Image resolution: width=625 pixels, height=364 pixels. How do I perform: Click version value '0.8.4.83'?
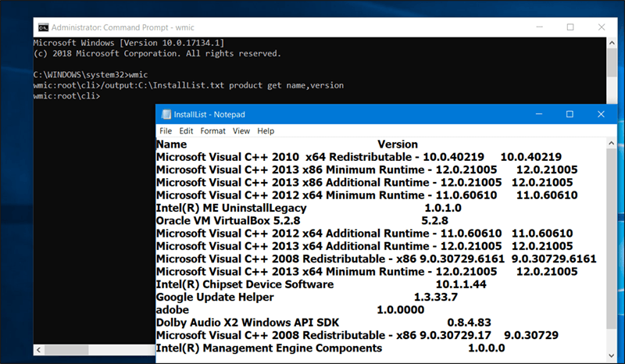(470, 323)
